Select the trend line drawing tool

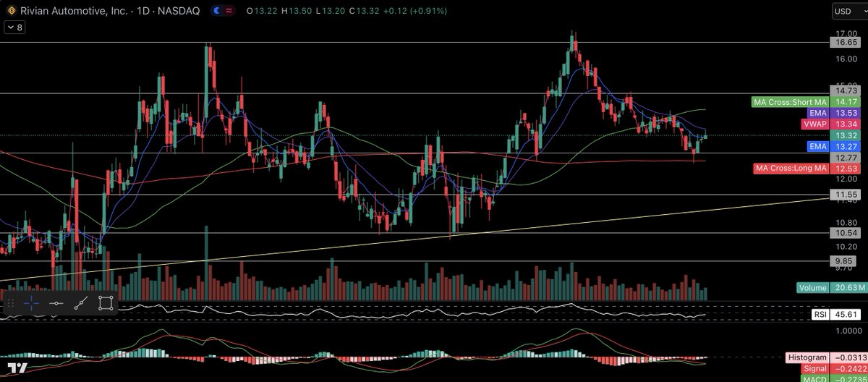coord(81,303)
